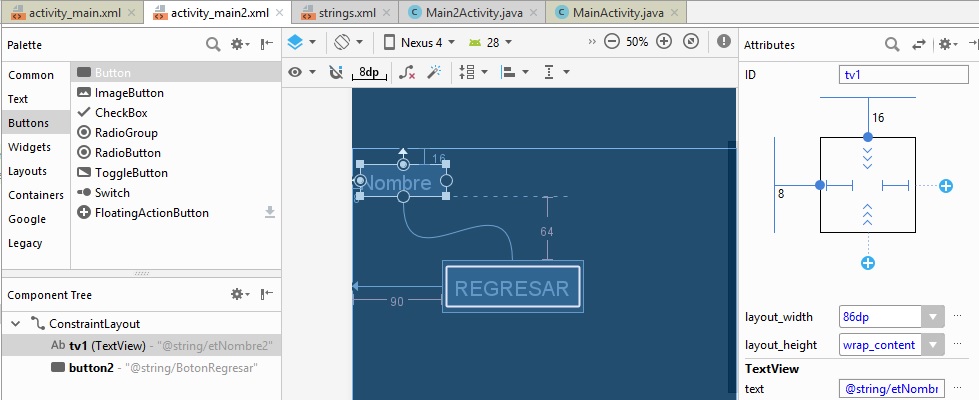Show warnings and errors icon
This screenshot has height=400, width=979.
tap(724, 42)
